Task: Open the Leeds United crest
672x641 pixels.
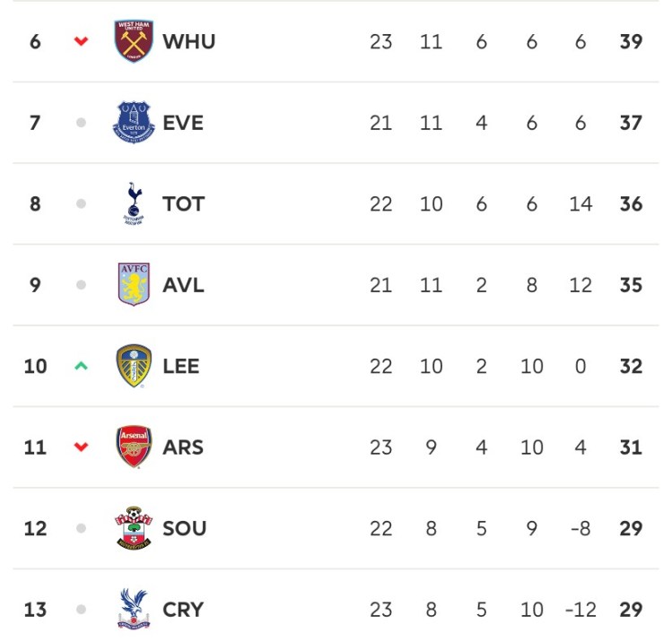Action: 134,366
